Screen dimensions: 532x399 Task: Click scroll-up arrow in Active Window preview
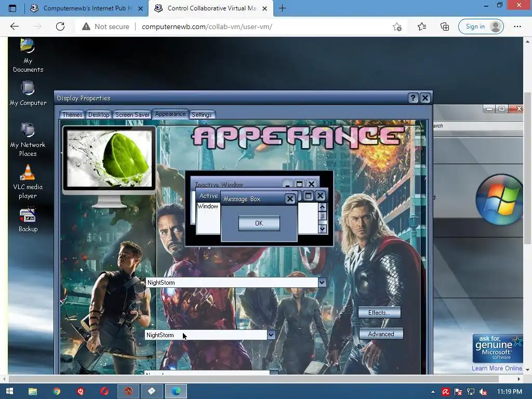click(x=322, y=207)
